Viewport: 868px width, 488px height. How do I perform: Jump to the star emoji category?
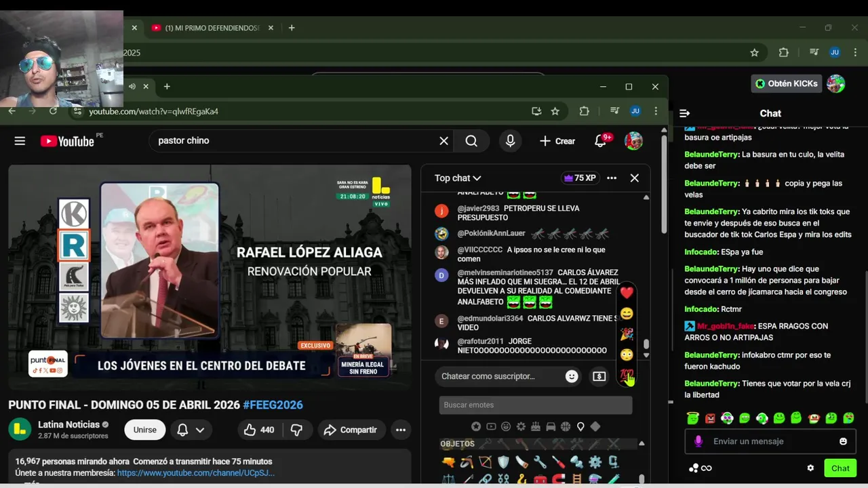(x=476, y=426)
